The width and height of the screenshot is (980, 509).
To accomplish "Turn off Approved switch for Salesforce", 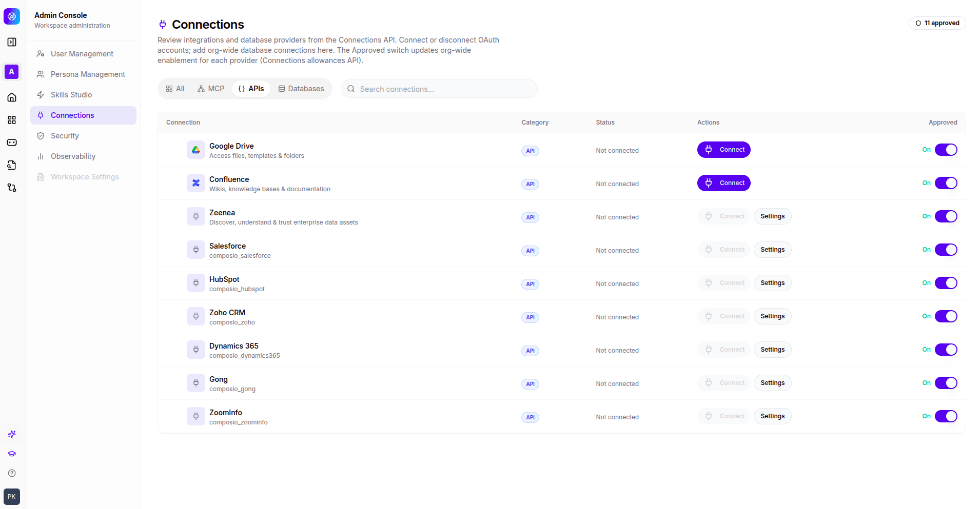I will [946, 250].
